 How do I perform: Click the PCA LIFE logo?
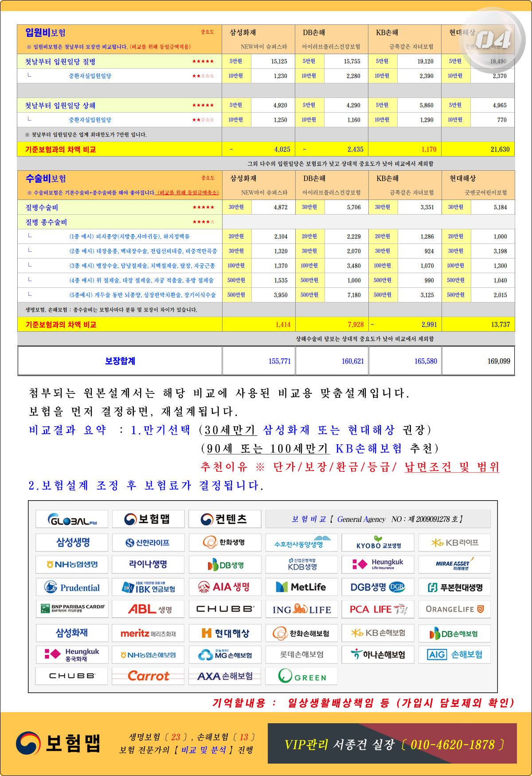(378, 609)
